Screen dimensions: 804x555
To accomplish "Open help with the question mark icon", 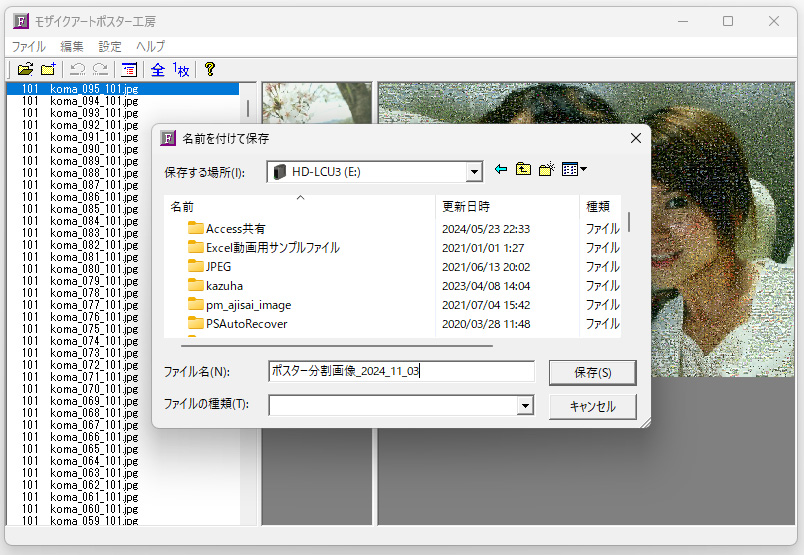I will coord(210,69).
